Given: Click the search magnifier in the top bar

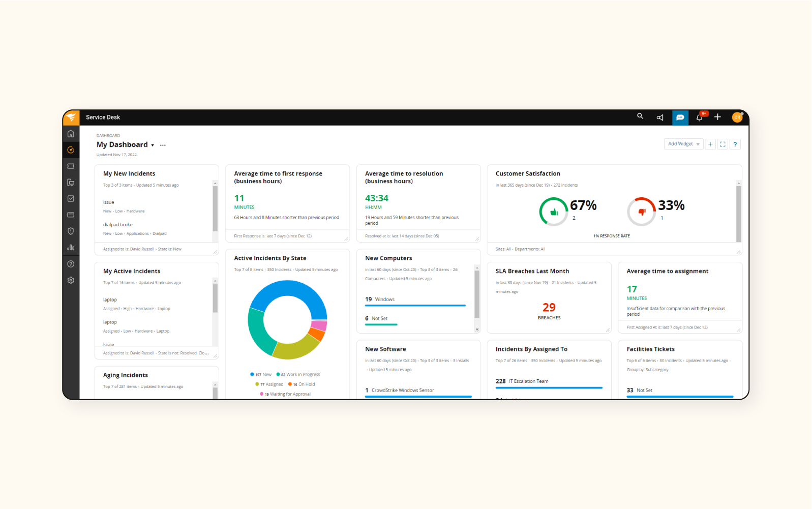Looking at the screenshot, I should coord(640,116).
